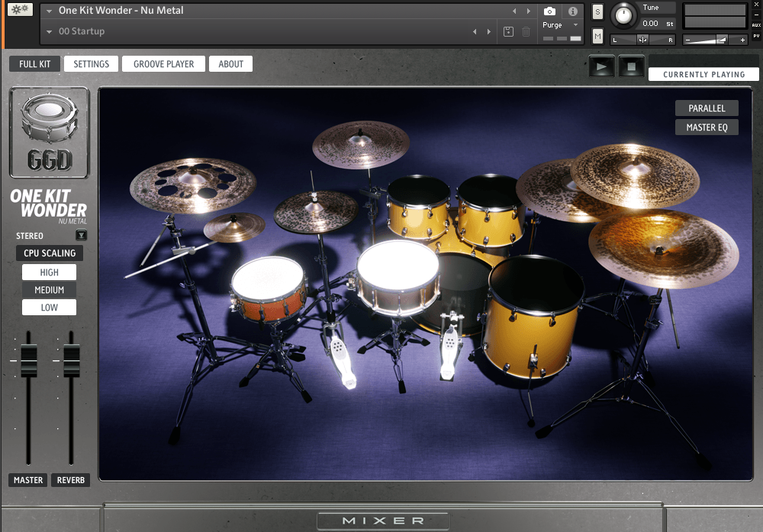Screen dimensions: 763x532
Task: Stop groove playback with stop button
Action: (631, 66)
